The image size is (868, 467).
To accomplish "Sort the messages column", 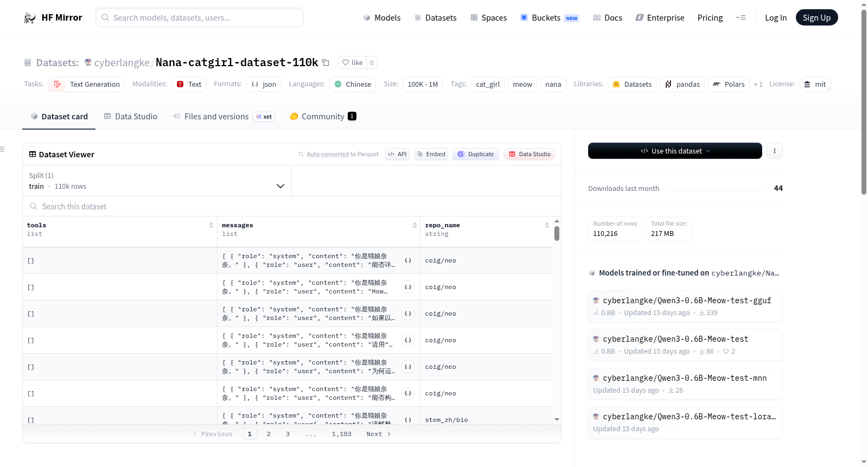I will 414,225.
